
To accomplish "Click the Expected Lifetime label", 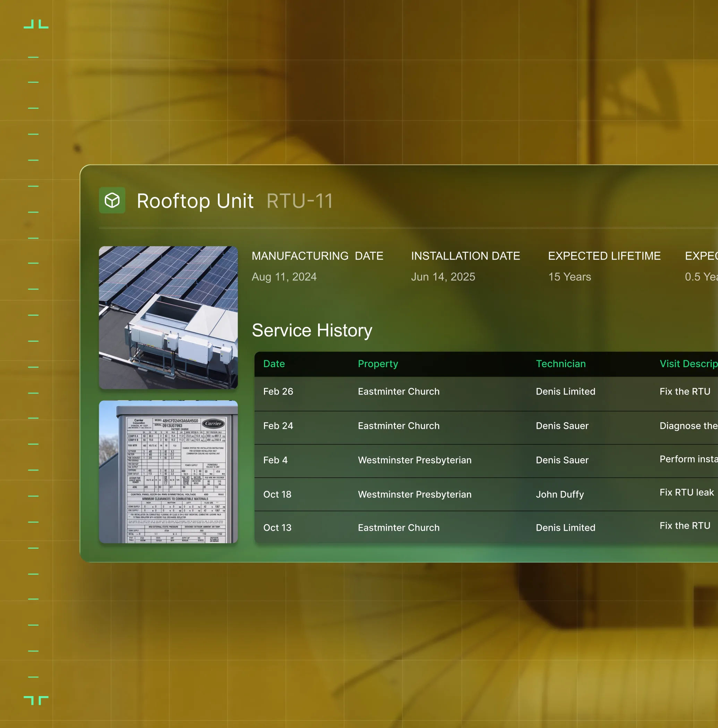I will pyautogui.click(x=604, y=256).
